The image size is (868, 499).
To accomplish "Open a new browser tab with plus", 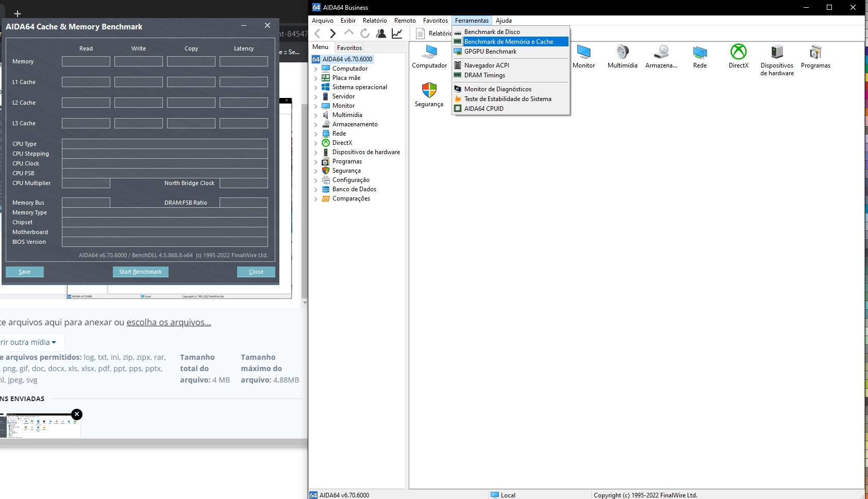I will (18, 13).
